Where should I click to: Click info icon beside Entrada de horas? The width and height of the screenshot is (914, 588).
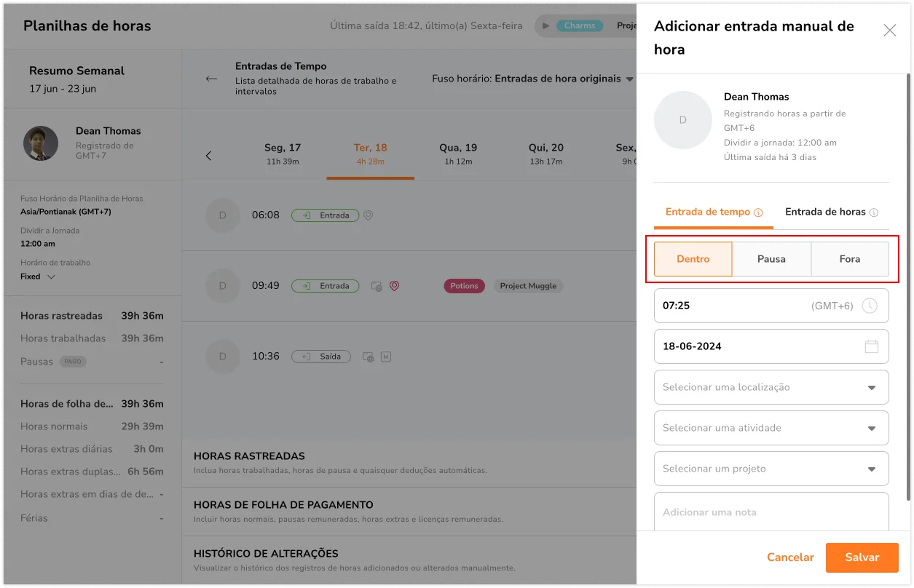[874, 213]
